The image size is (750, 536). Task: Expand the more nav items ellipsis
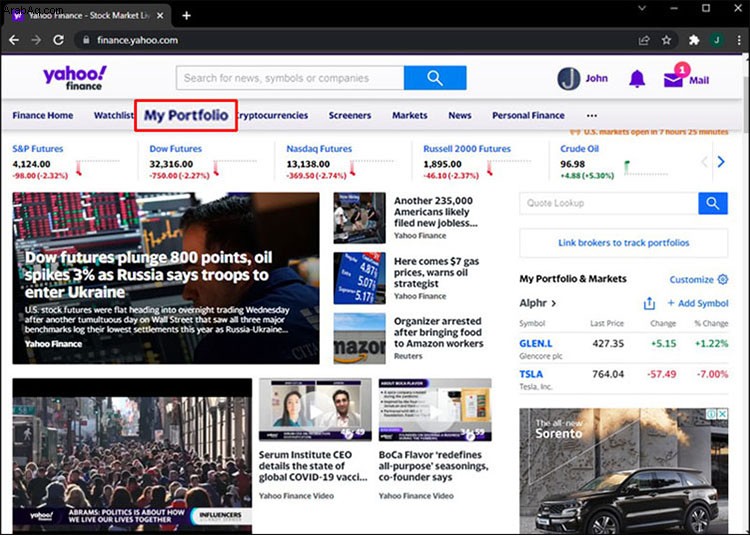[x=592, y=115]
